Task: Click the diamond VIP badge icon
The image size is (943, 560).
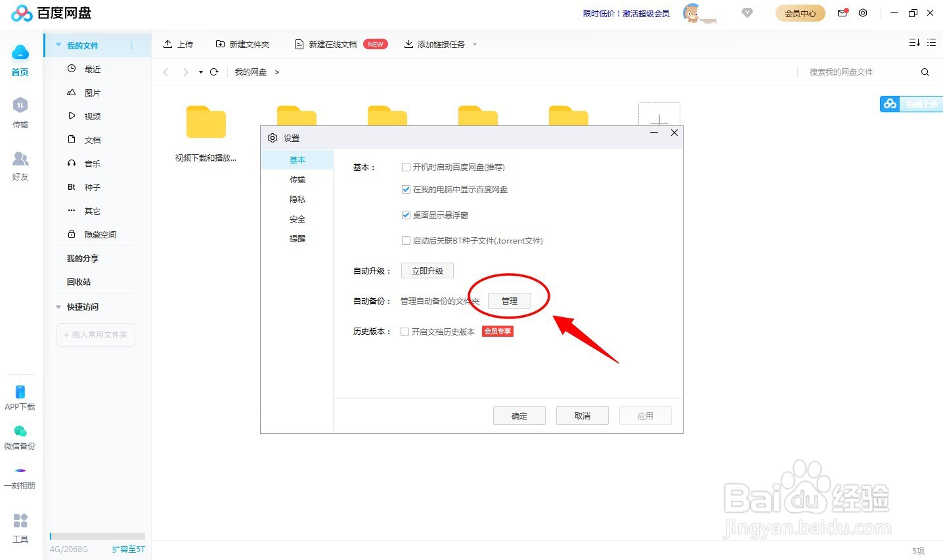Action: [x=747, y=12]
